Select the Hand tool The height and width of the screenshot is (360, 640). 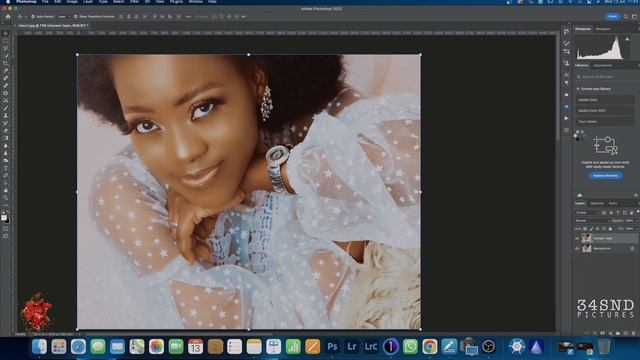pyautogui.click(x=6, y=190)
